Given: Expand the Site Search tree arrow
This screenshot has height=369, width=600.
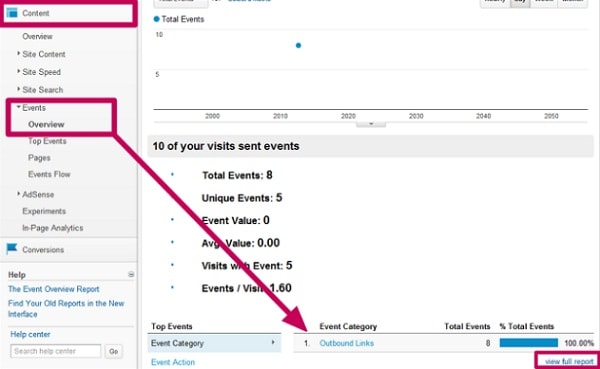Looking at the screenshot, I should tap(18, 89).
